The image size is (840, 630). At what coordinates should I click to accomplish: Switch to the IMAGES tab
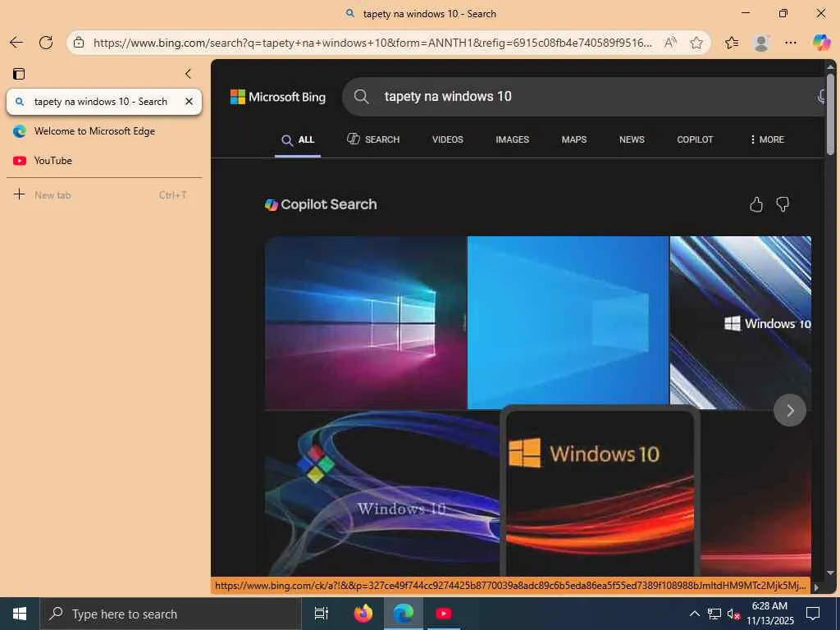click(513, 139)
